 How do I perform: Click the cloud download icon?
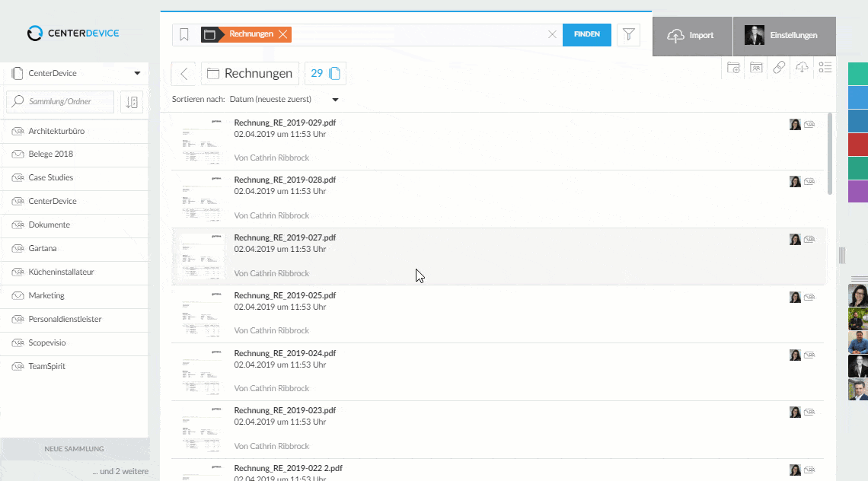pyautogui.click(x=802, y=68)
